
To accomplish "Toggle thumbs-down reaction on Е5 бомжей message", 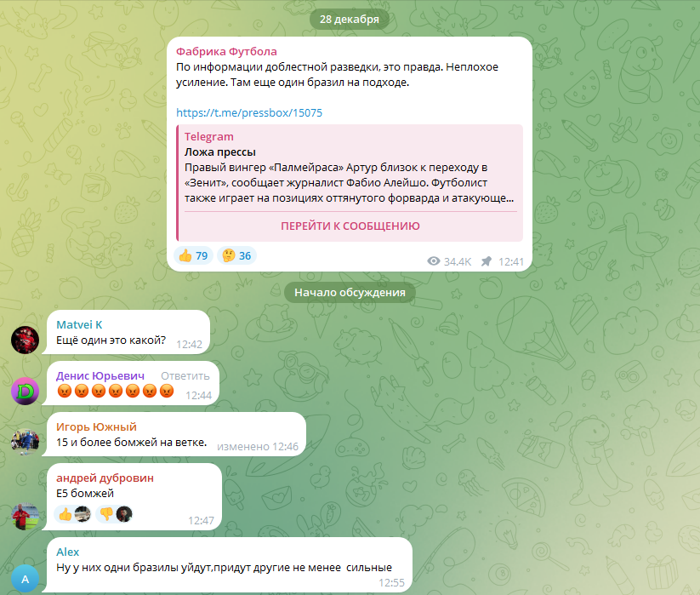I will (114, 514).
